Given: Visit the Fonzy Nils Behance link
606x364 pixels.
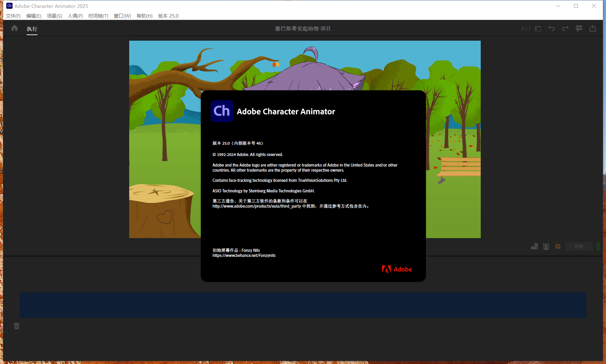Looking at the screenshot, I should (244, 255).
